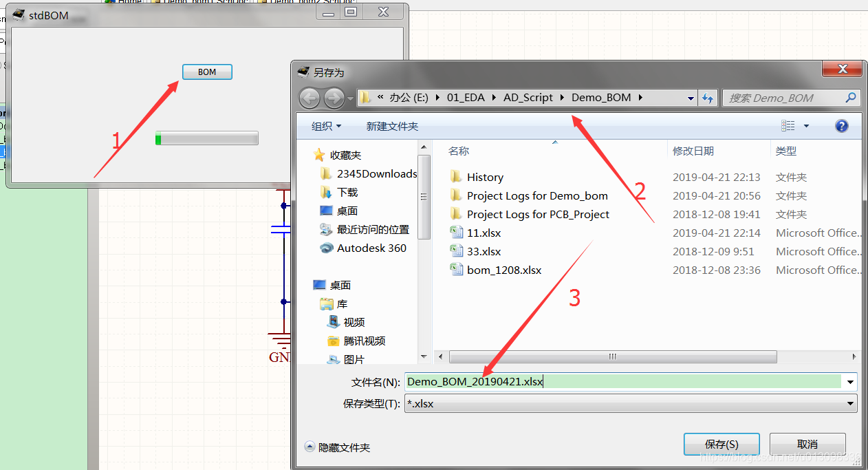Click the 保存(S) save button

pos(721,445)
